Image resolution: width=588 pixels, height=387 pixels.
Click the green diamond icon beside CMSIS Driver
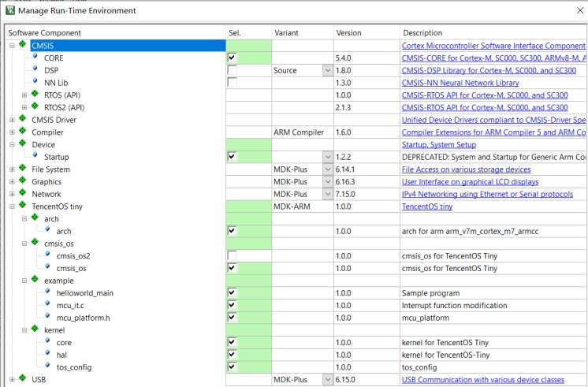[23, 118]
